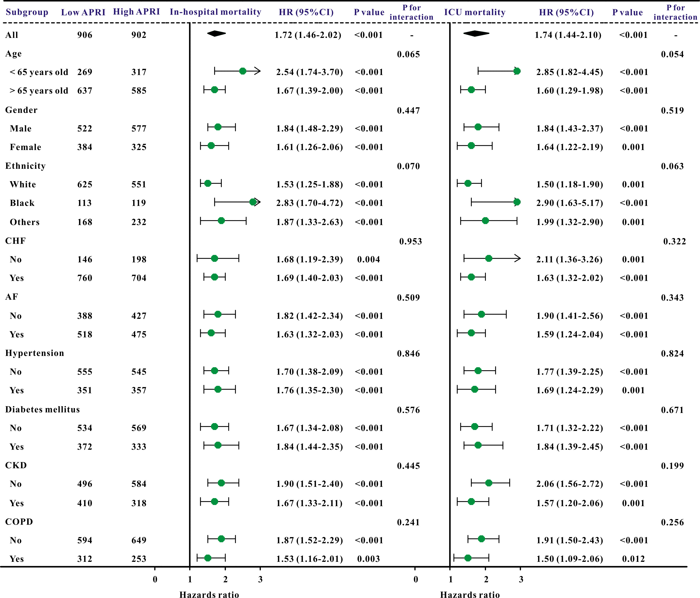Click the right Hazards ratio axis label

pyautogui.click(x=470, y=595)
